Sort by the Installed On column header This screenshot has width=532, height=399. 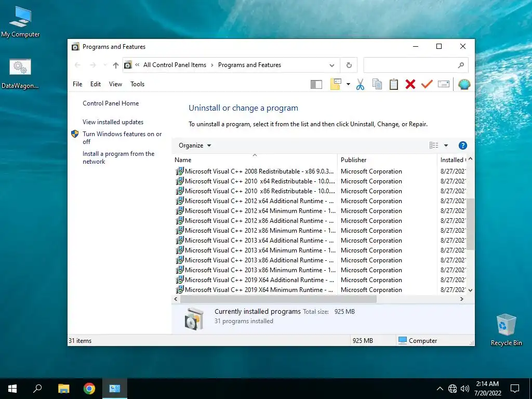tap(453, 160)
